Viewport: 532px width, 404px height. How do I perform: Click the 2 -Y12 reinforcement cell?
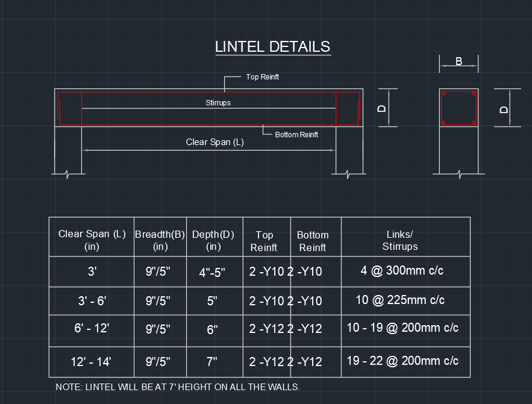coord(266,329)
